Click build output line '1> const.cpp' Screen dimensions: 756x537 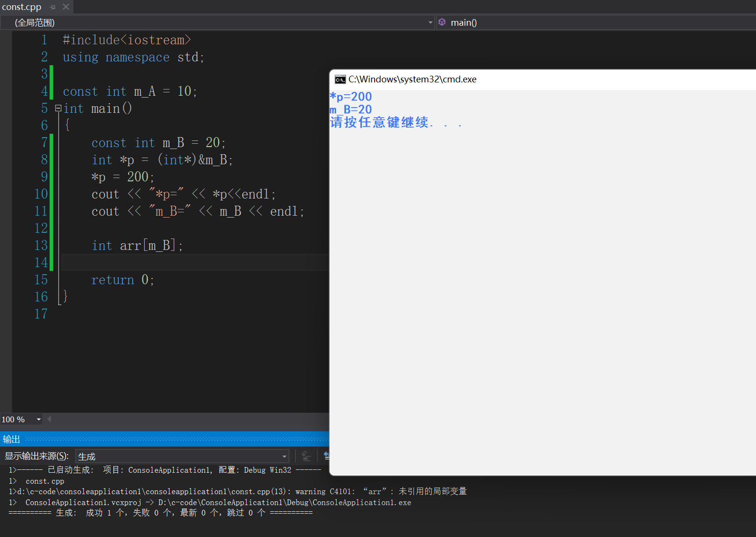36,481
